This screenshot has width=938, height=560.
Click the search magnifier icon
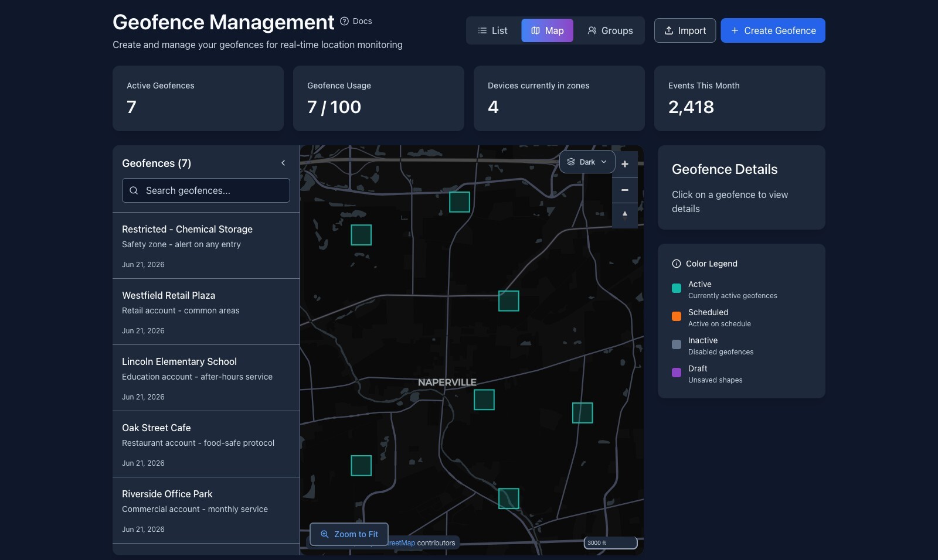[x=134, y=190]
